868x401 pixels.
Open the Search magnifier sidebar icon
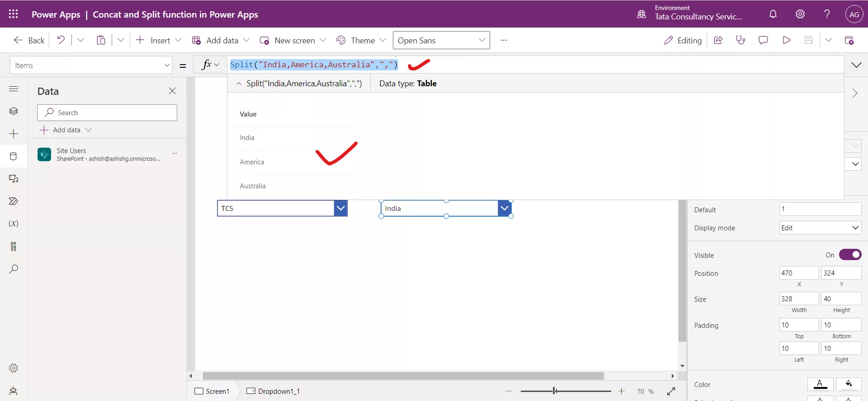[14, 269]
